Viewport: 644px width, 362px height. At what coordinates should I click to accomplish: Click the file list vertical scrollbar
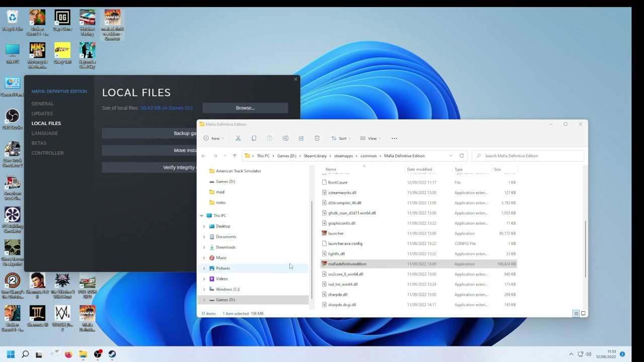[x=585, y=248]
